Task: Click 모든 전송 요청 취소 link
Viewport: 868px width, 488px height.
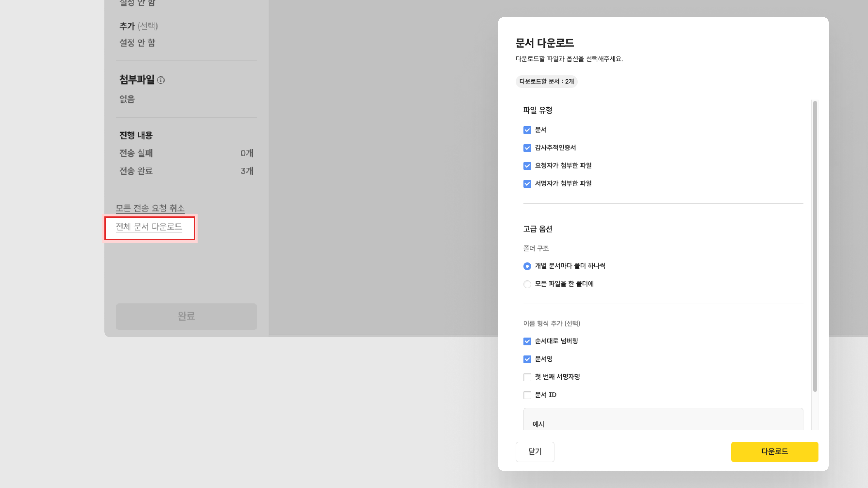Action: [x=150, y=208]
